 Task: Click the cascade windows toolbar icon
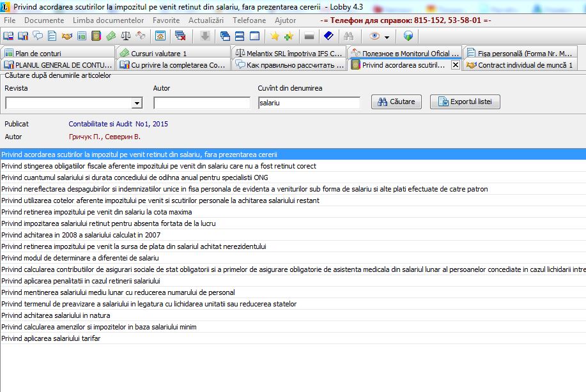pos(225,36)
